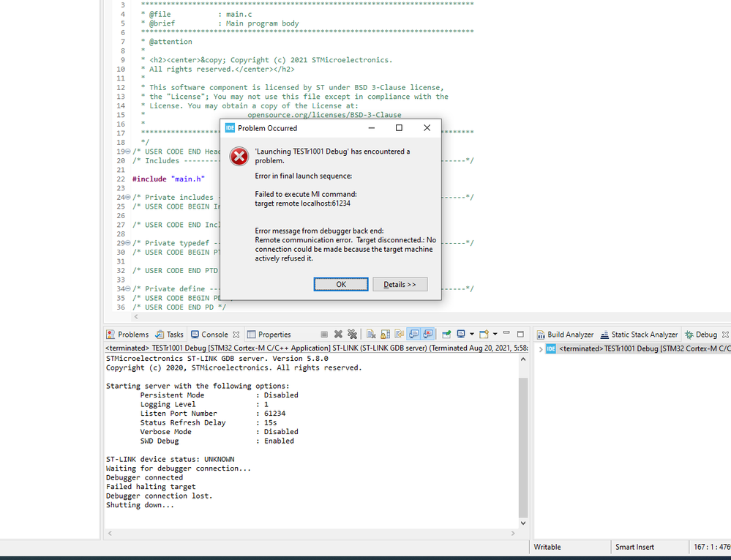Click the editor horizontal scroll left arrow

136,317
